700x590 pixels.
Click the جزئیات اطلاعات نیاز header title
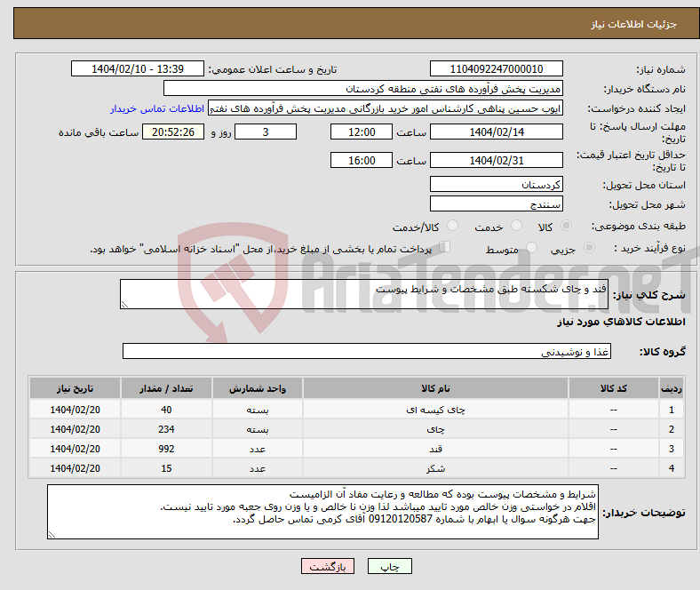pos(634,24)
